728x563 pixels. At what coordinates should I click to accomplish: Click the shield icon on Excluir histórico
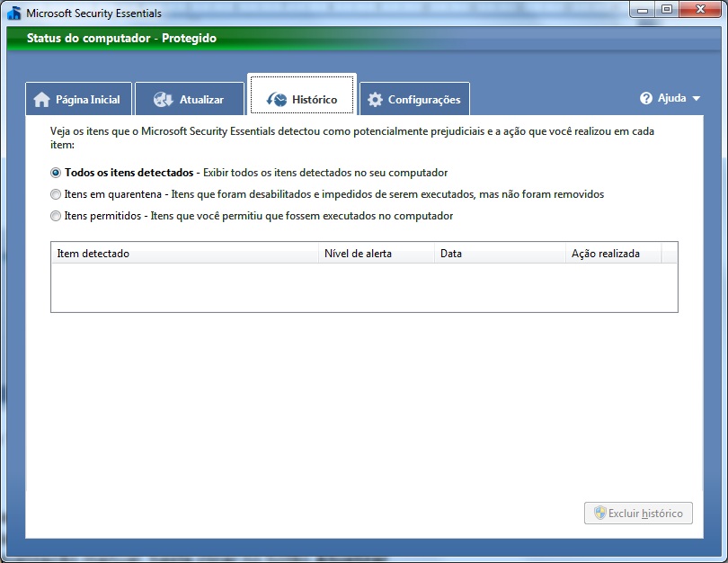(x=600, y=513)
